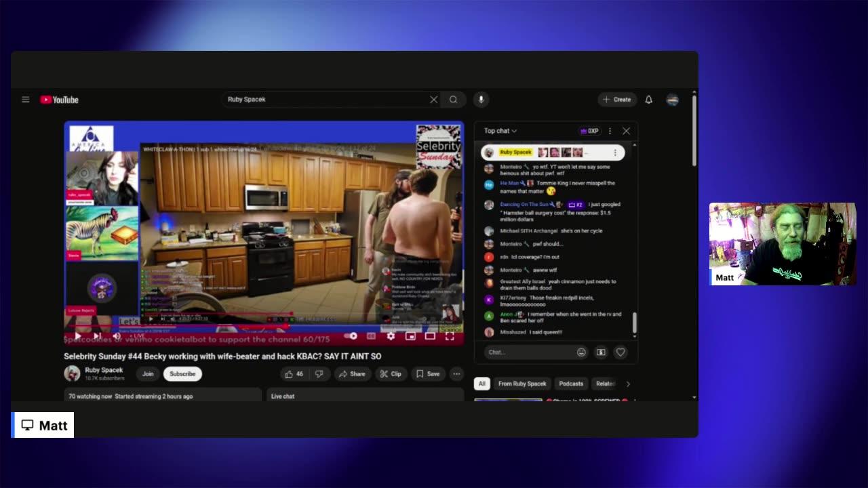Skip to the next video
Screen dimensions: 868x488
tap(97, 336)
